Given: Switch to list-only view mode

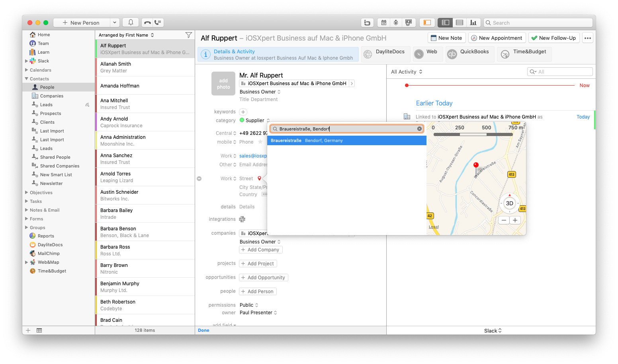Looking at the screenshot, I should pyautogui.click(x=460, y=23).
